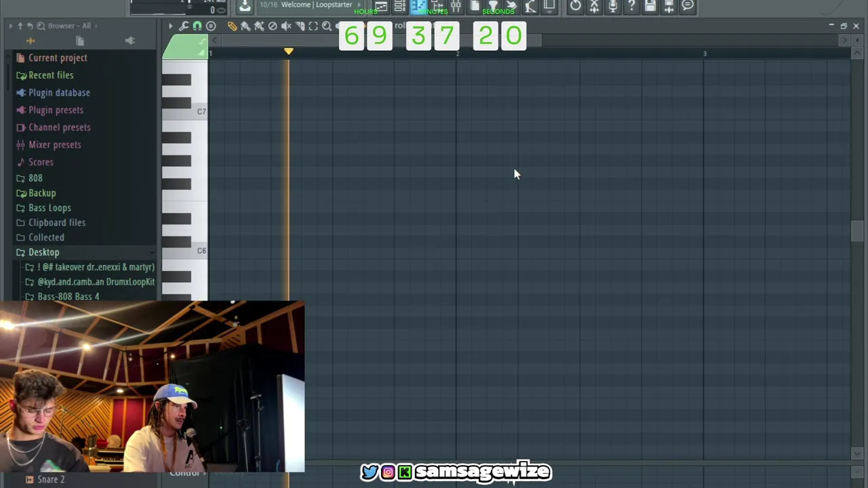The width and height of the screenshot is (868, 488).
Task: Open the browser search magnifier
Action: [x=41, y=26]
